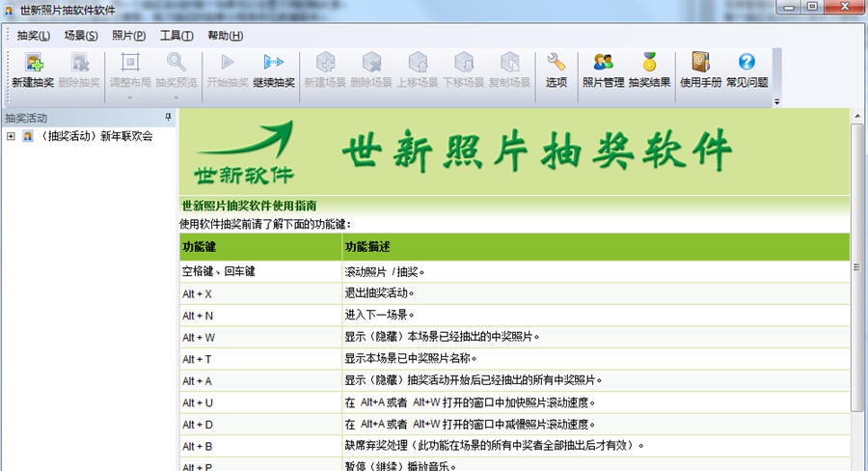Click the 显示本场景已中奖照片名称 description

pos(410,358)
